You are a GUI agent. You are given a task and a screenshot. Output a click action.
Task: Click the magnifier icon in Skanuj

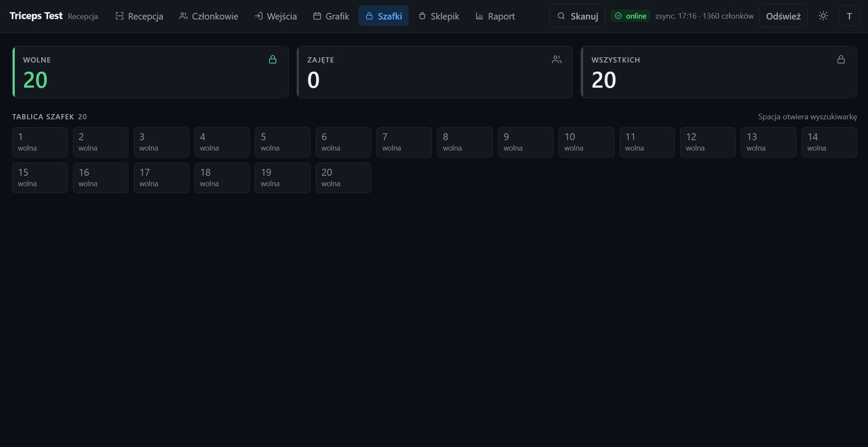pos(561,16)
